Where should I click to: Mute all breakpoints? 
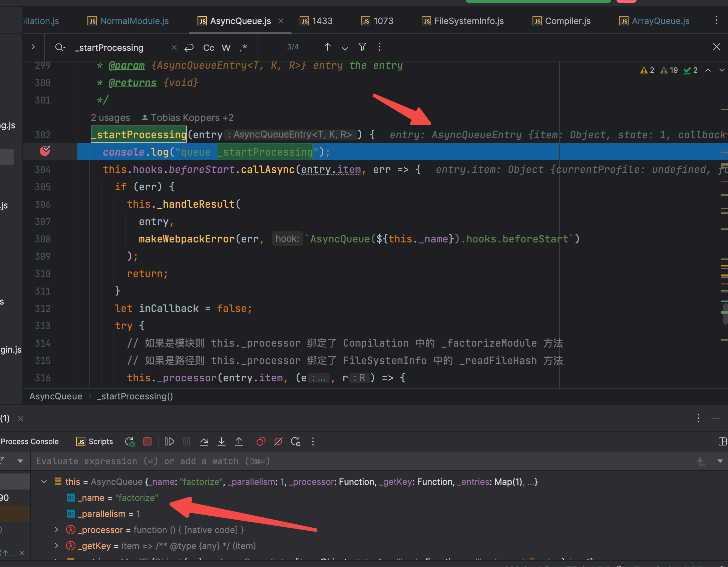tap(278, 441)
